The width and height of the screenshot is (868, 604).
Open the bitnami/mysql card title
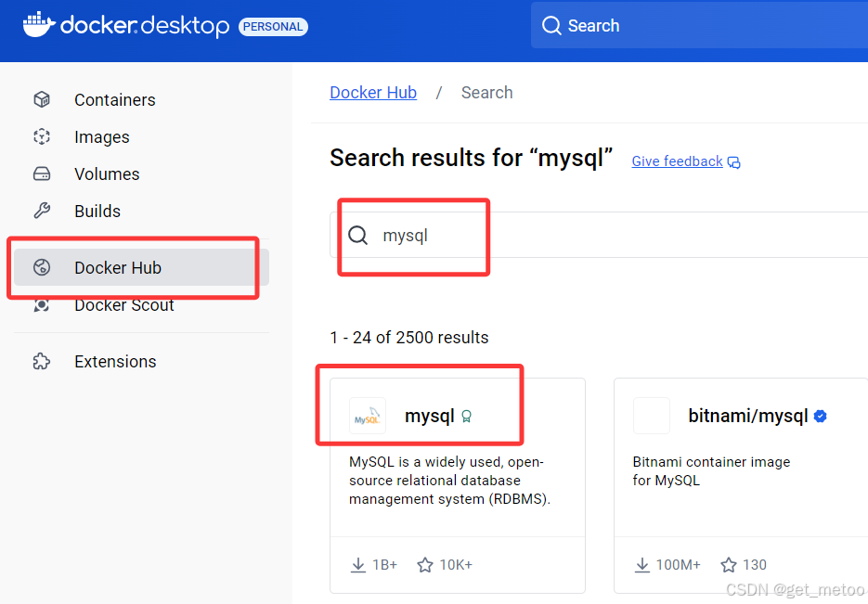[748, 416]
